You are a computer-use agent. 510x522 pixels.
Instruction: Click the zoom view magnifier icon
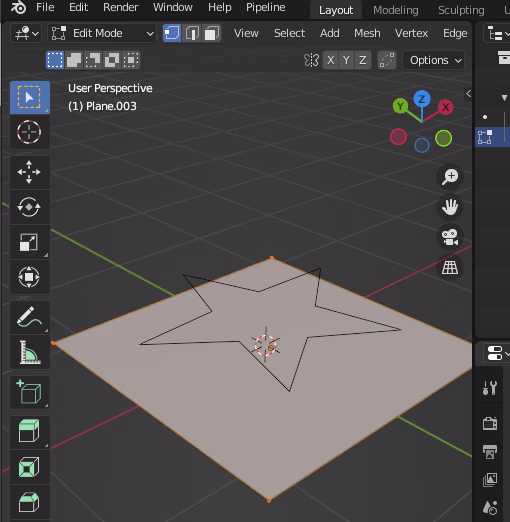(x=450, y=177)
